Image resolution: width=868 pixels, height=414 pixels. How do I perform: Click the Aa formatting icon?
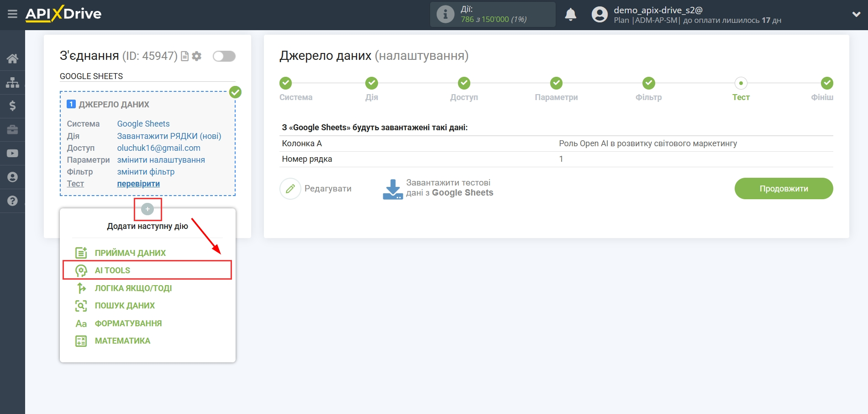(x=81, y=324)
